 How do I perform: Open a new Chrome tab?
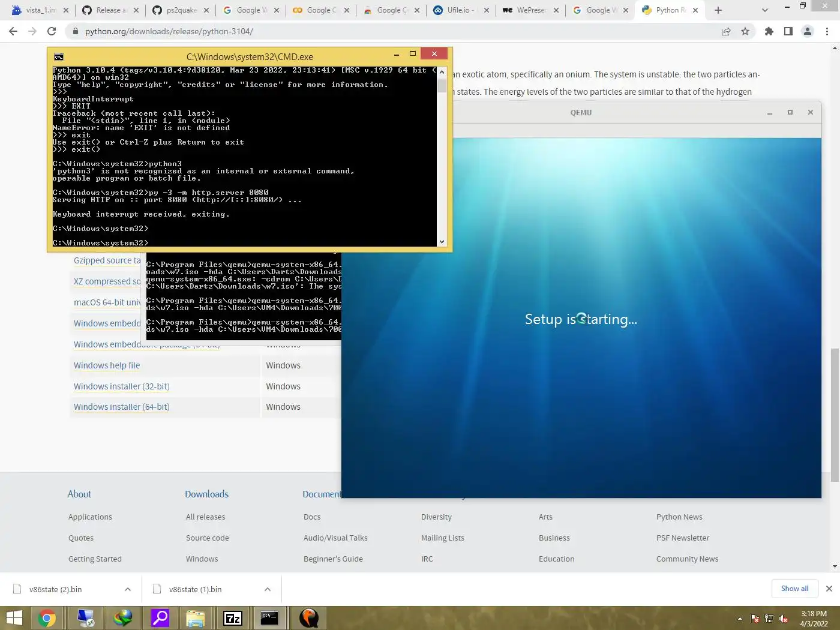click(x=718, y=10)
